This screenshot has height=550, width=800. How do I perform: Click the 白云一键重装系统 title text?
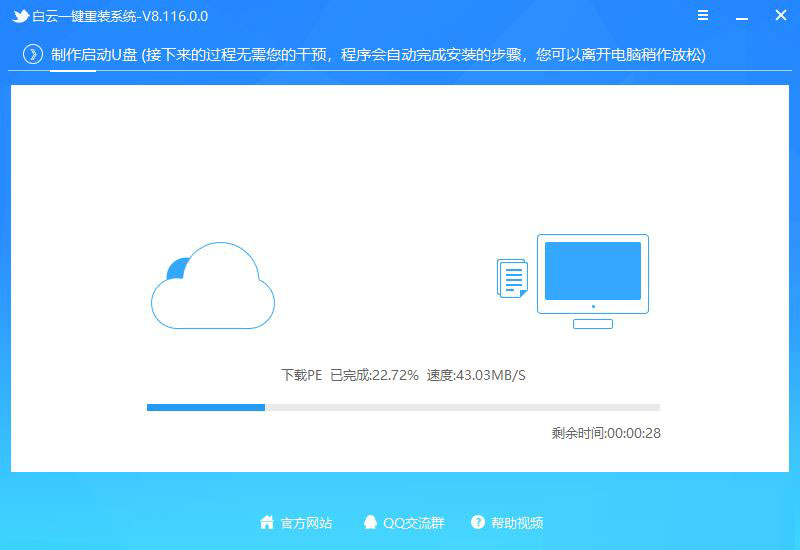(x=120, y=16)
